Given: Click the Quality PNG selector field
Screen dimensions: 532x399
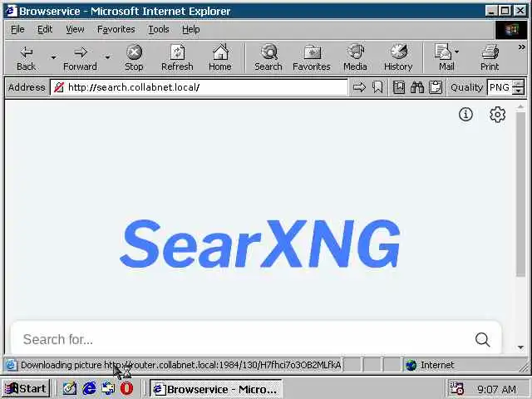Looking at the screenshot, I should click(500, 87).
